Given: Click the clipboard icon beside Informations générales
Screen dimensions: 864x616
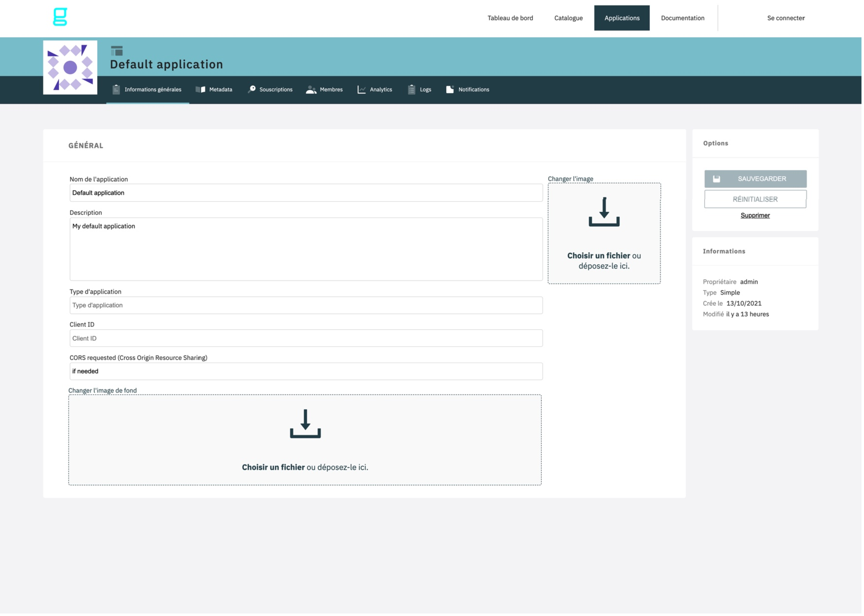Looking at the screenshot, I should [117, 90].
